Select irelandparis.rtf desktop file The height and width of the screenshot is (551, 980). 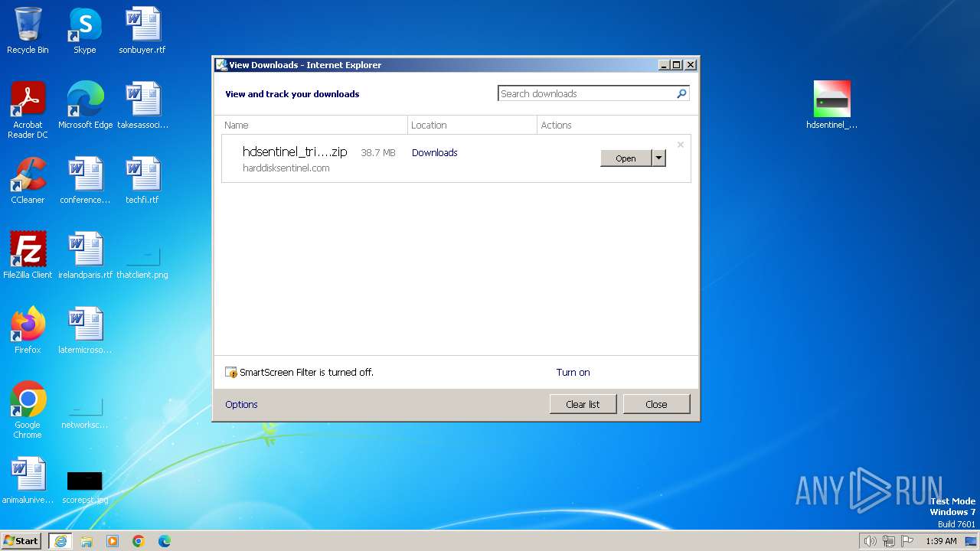[85, 255]
